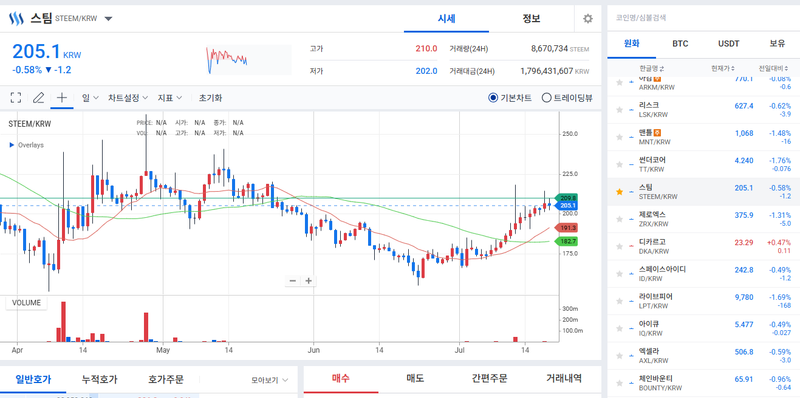Click the 초기화 reset button

(210, 98)
